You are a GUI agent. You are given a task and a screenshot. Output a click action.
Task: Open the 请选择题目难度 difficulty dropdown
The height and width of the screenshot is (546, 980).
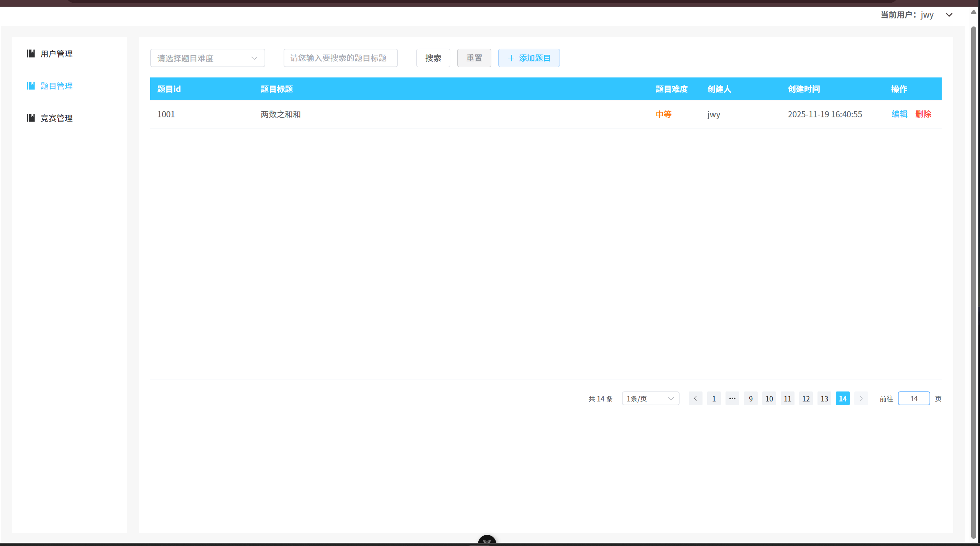(207, 58)
